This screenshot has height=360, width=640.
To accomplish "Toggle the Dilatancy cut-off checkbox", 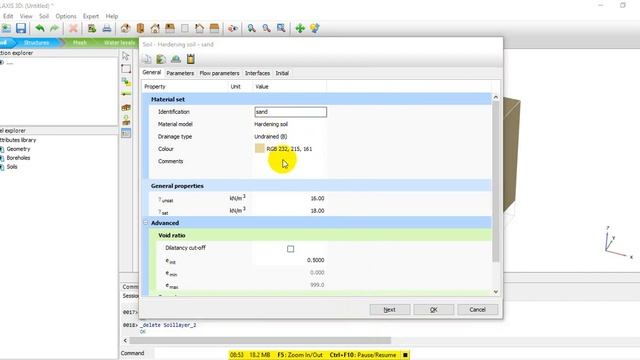I will pos(290,249).
